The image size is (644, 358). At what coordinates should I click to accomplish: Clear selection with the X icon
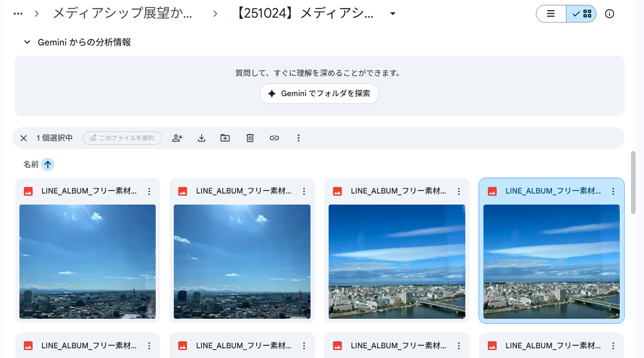(24, 138)
